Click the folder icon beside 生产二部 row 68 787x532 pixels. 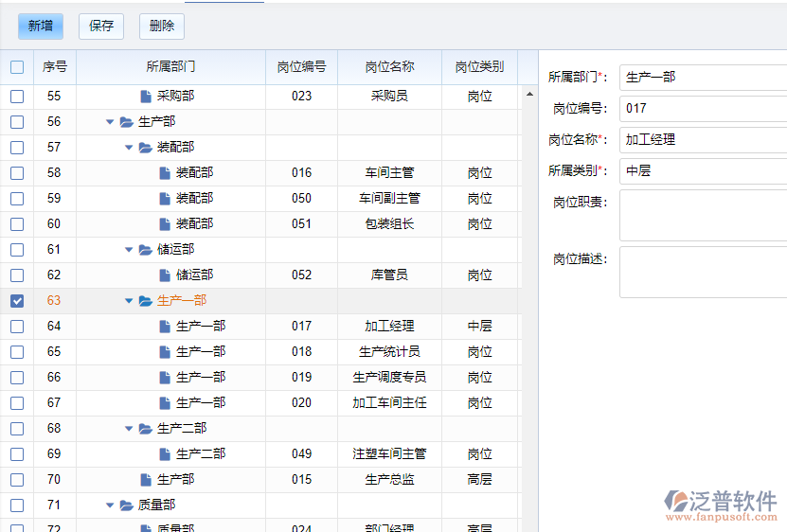(x=145, y=429)
